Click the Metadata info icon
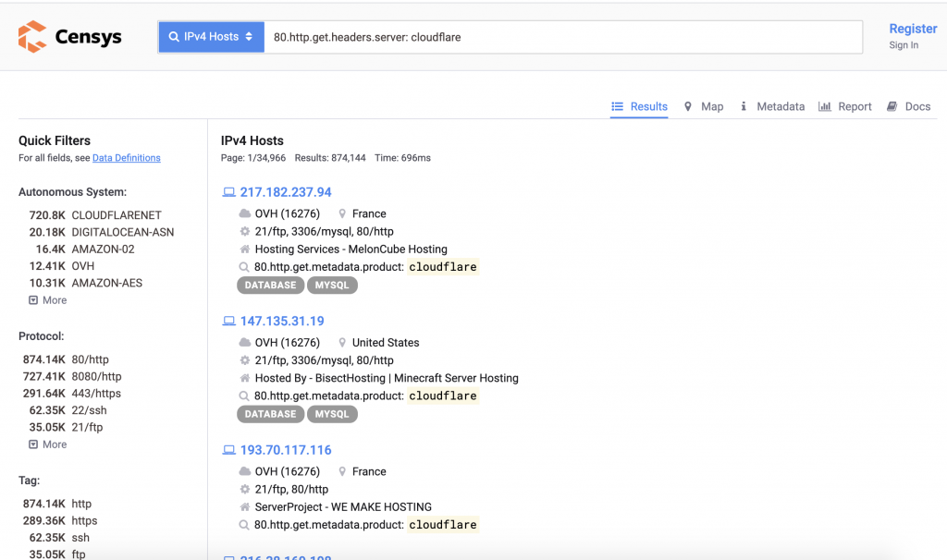The width and height of the screenshot is (947, 560). click(744, 106)
